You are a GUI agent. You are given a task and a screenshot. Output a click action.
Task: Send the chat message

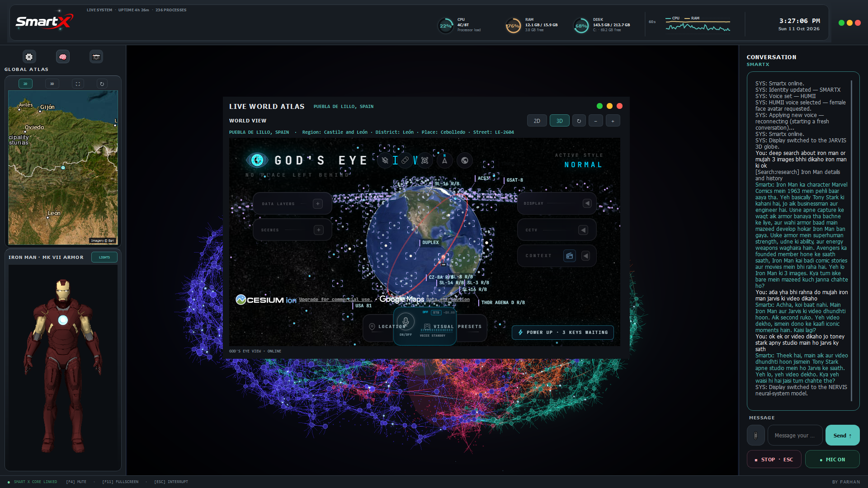[x=842, y=435]
